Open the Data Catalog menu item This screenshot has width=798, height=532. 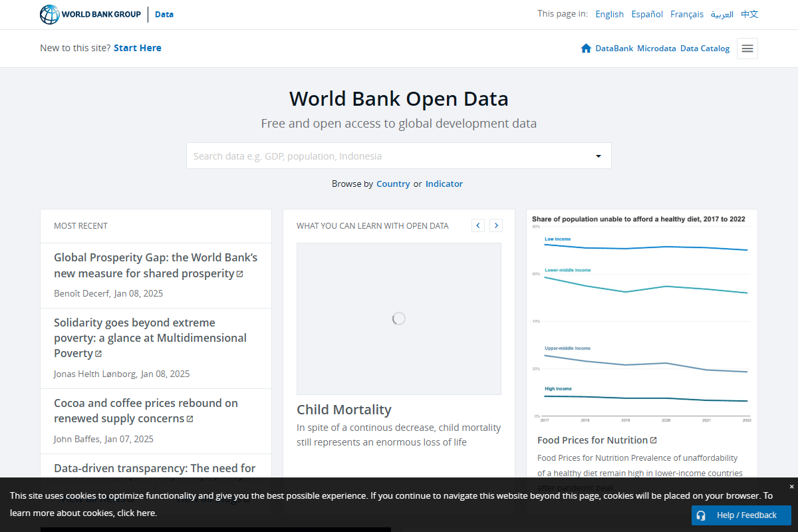pos(705,49)
